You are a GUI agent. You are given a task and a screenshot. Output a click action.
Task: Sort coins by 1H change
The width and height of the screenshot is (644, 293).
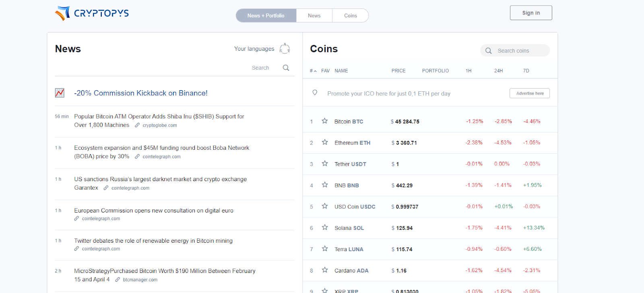pyautogui.click(x=469, y=71)
